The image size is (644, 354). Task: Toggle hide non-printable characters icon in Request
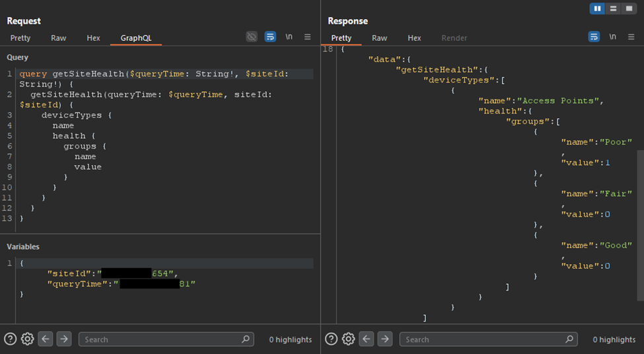(252, 36)
